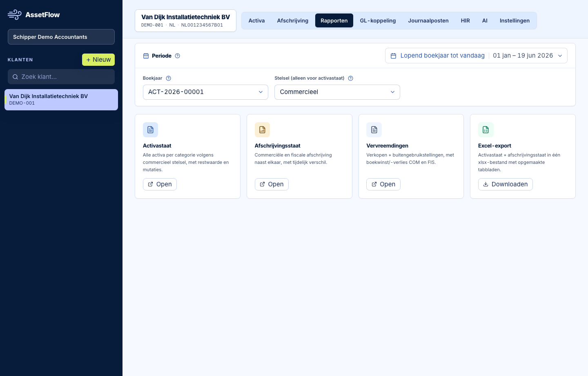Click the Afschrijvingsstaat card title
588x376 pixels.
pyautogui.click(x=277, y=145)
